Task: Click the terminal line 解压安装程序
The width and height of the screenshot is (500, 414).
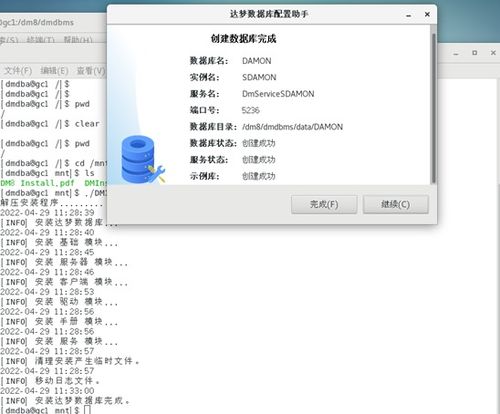Action: (52, 203)
